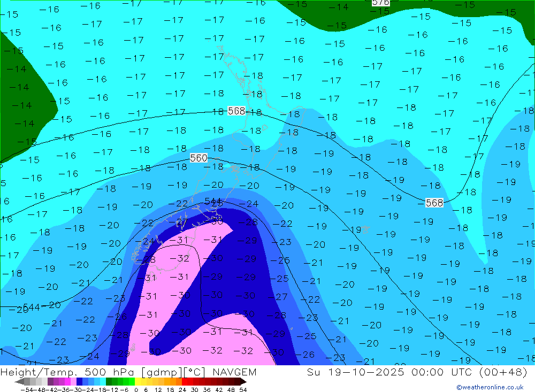
Task: Click the pale pink swatch in the color legend
Action: 73,381
